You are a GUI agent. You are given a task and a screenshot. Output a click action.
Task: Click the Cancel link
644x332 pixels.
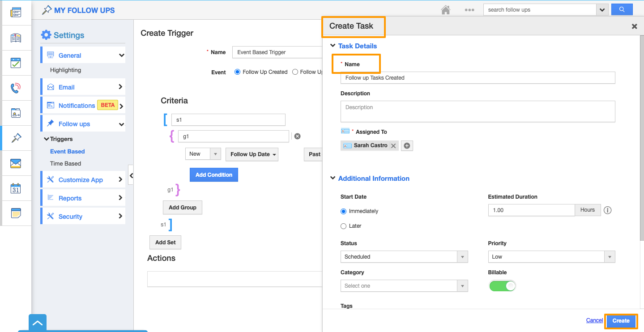[x=594, y=320]
